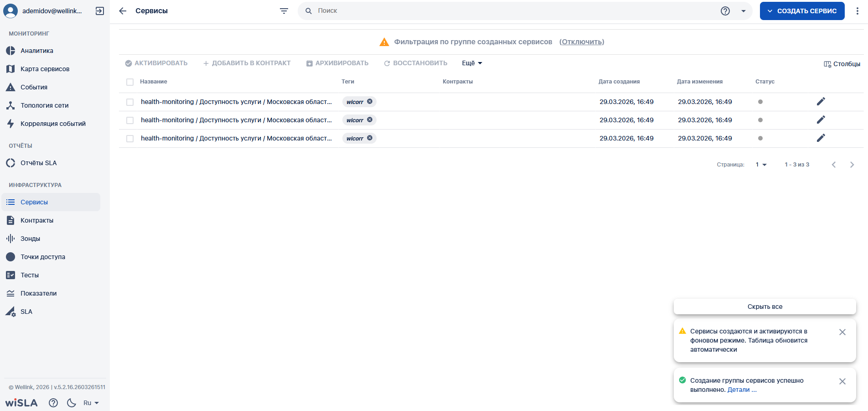Click the pencil icon in second row
The height and width of the screenshot is (411, 868).
[821, 120]
